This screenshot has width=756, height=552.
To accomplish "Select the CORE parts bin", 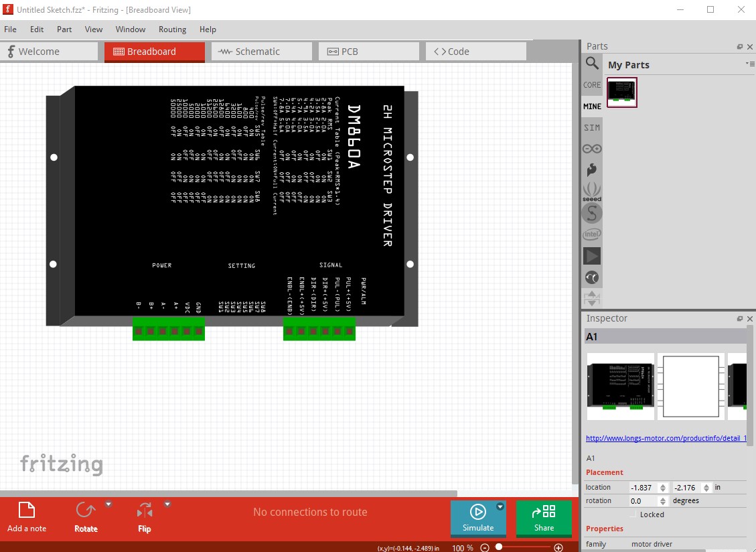I will pyautogui.click(x=592, y=85).
